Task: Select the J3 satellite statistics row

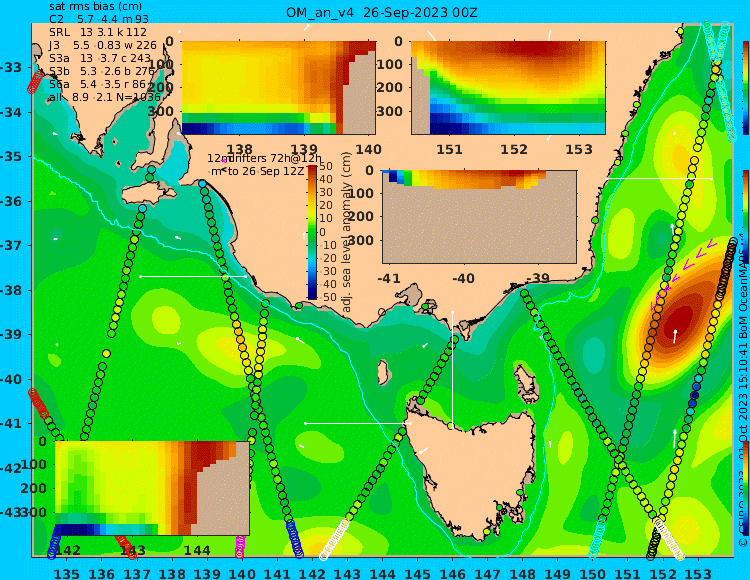Action: coord(103,45)
